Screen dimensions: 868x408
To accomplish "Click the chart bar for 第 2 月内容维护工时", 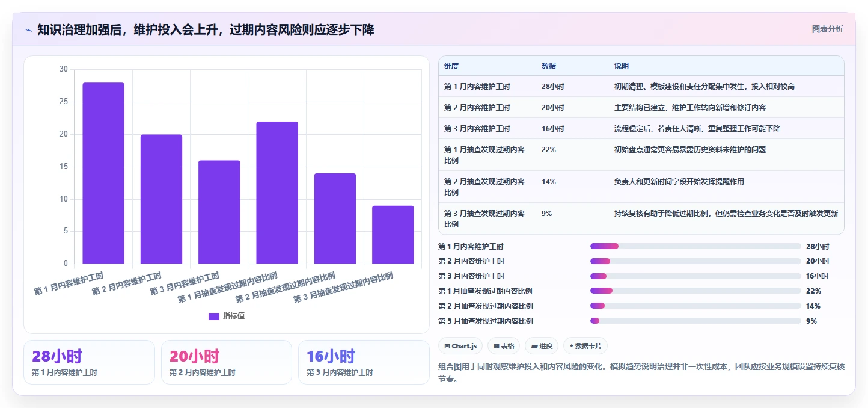I will 161,199.
